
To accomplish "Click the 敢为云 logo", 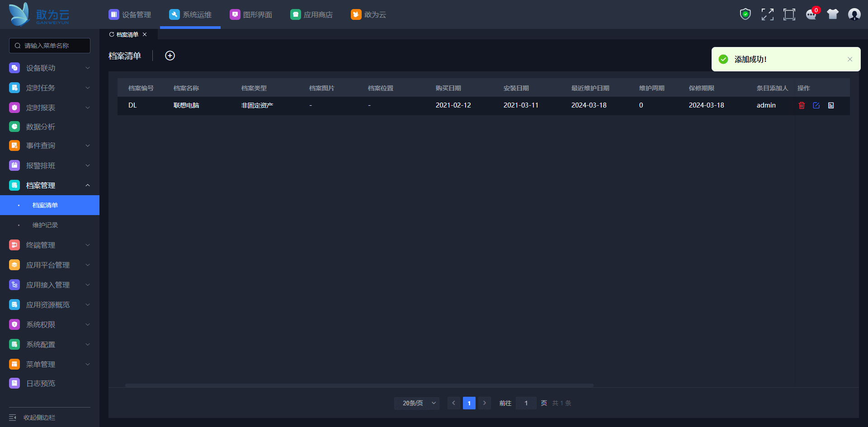I will coord(39,14).
